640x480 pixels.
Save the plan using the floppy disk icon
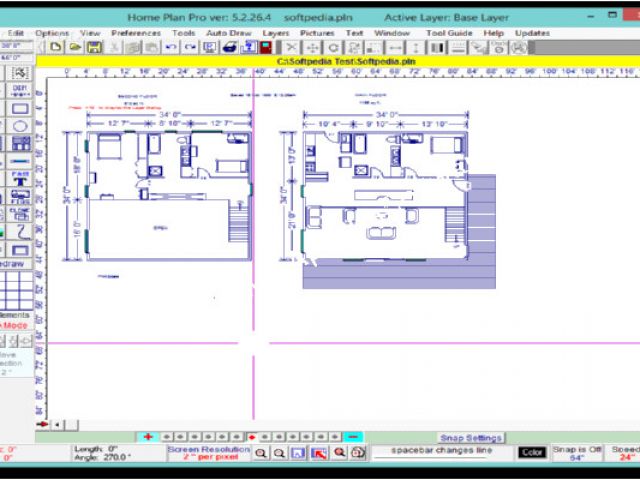click(93, 47)
